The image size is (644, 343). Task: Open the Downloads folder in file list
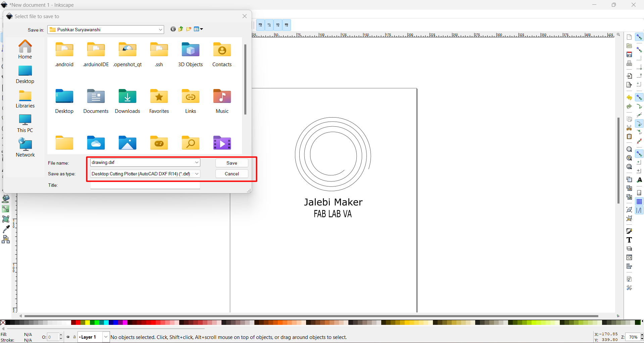[128, 101]
